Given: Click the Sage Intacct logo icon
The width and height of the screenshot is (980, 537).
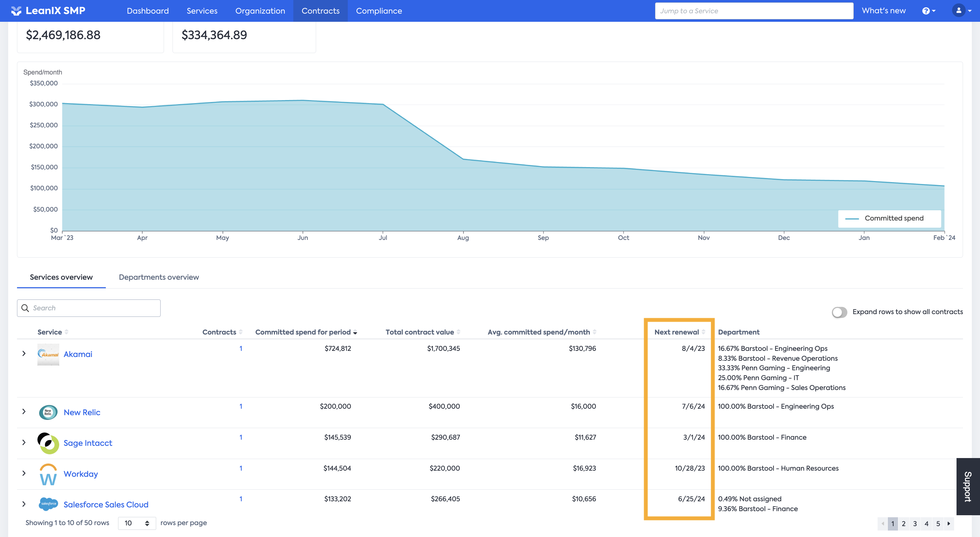Looking at the screenshot, I should click(x=48, y=443).
